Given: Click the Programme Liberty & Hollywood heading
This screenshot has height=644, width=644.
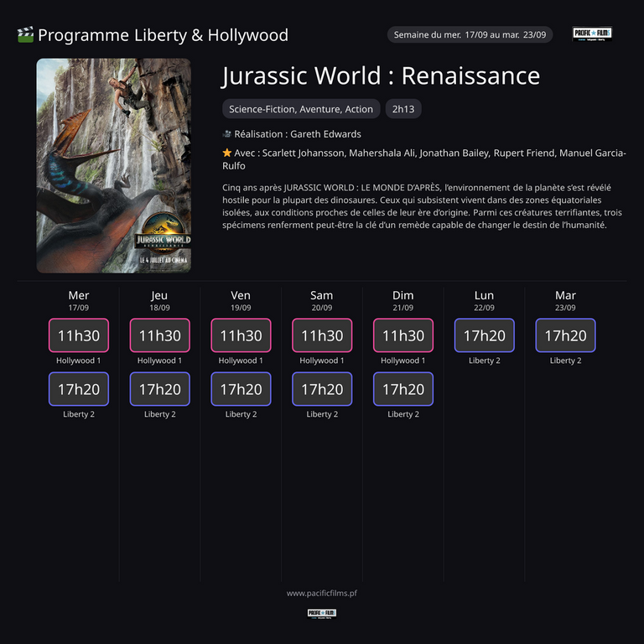Looking at the screenshot, I should pyautogui.click(x=163, y=35).
